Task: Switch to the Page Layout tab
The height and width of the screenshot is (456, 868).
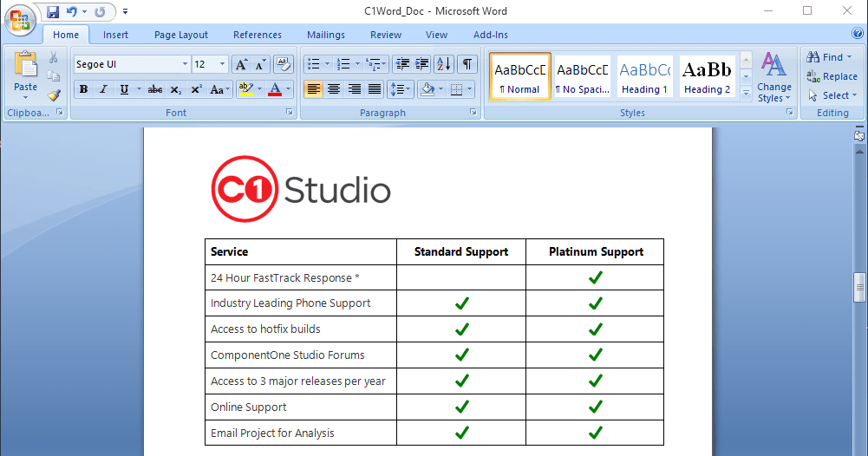Action: (181, 35)
